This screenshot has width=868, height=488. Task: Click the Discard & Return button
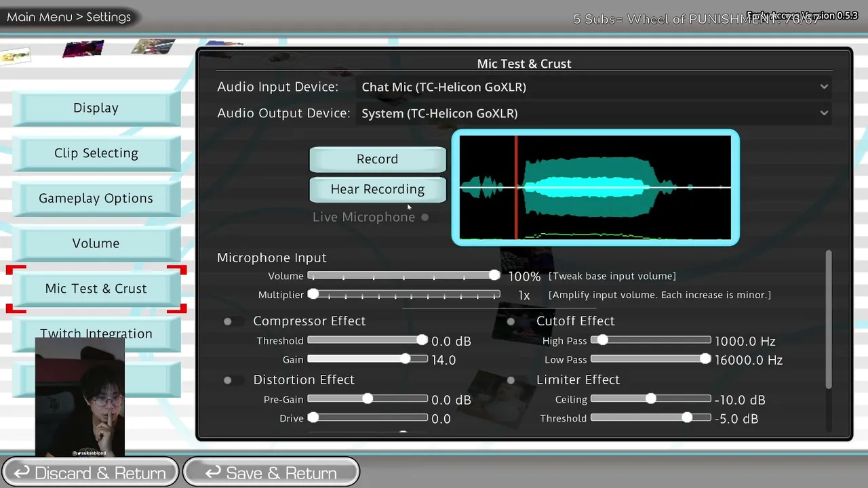[90, 472]
